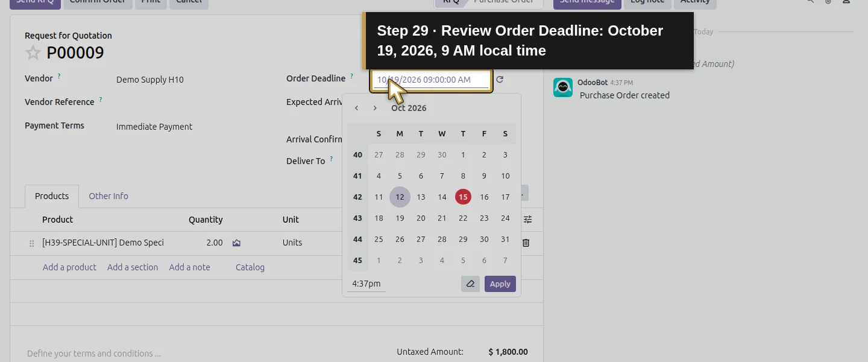
Task: Open the column settings adjust icon
Action: click(x=527, y=220)
